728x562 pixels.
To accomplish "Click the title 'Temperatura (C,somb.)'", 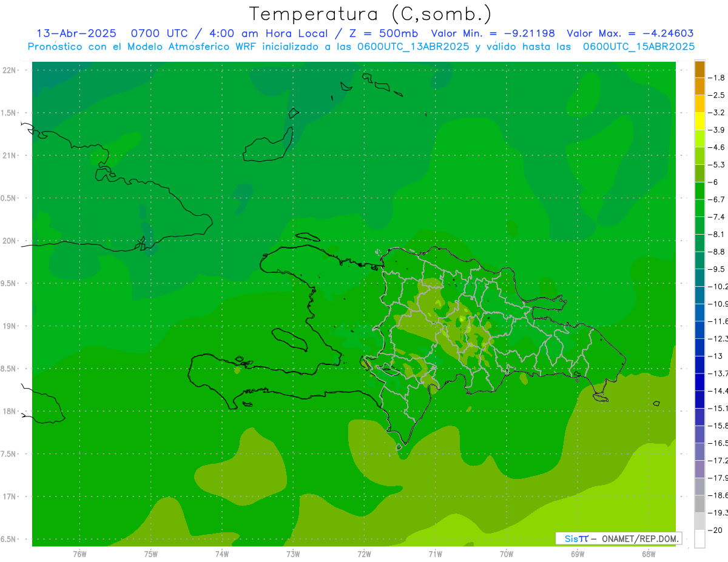I will coord(371,15).
